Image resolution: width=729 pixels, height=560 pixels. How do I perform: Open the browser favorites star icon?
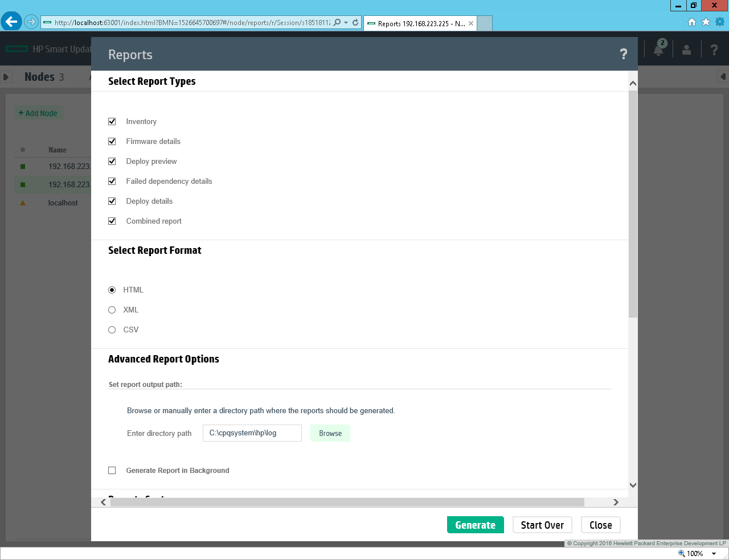click(x=706, y=22)
